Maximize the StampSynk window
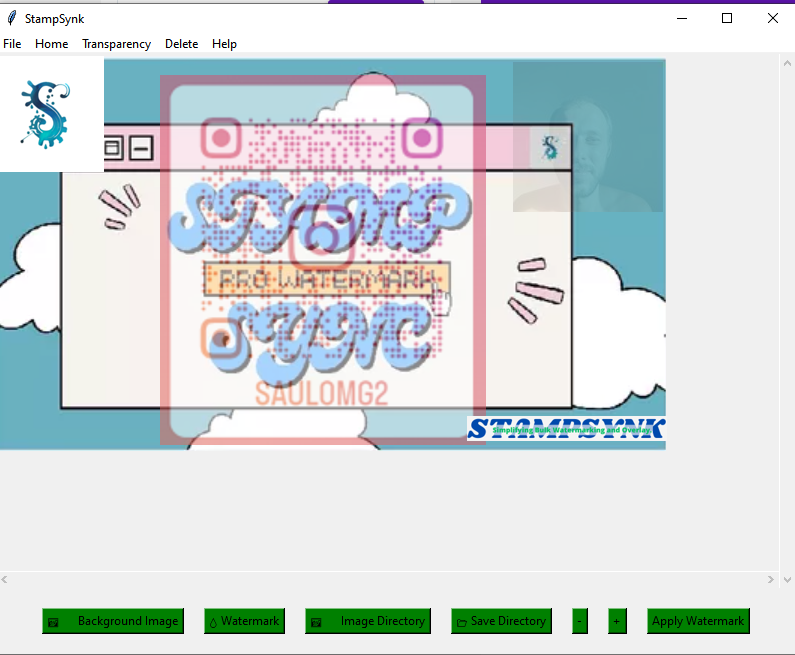 pyautogui.click(x=727, y=18)
